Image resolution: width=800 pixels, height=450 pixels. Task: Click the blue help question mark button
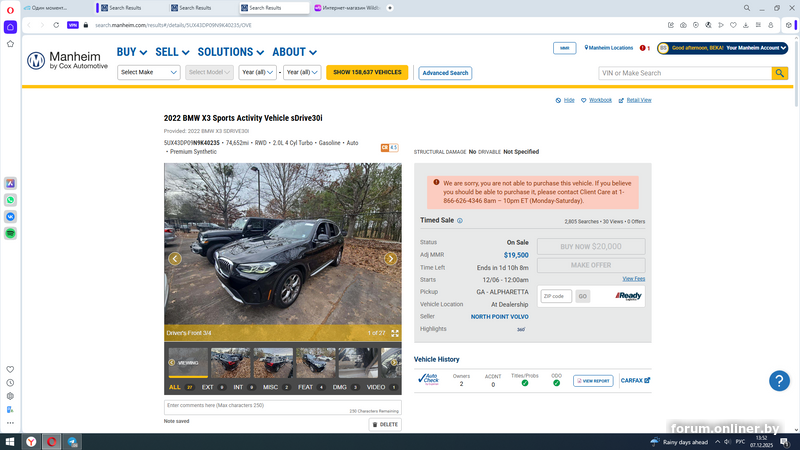[779, 381]
